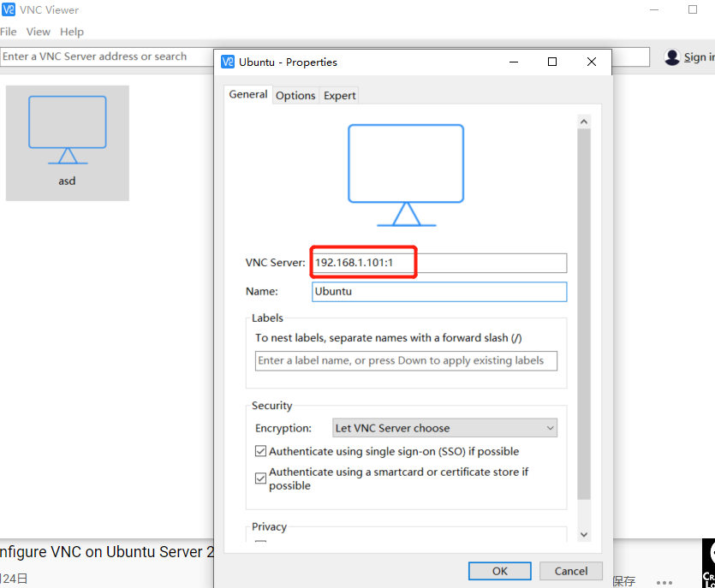Click the Name field containing Ubuntu
The image size is (715, 588).
pyautogui.click(x=439, y=292)
